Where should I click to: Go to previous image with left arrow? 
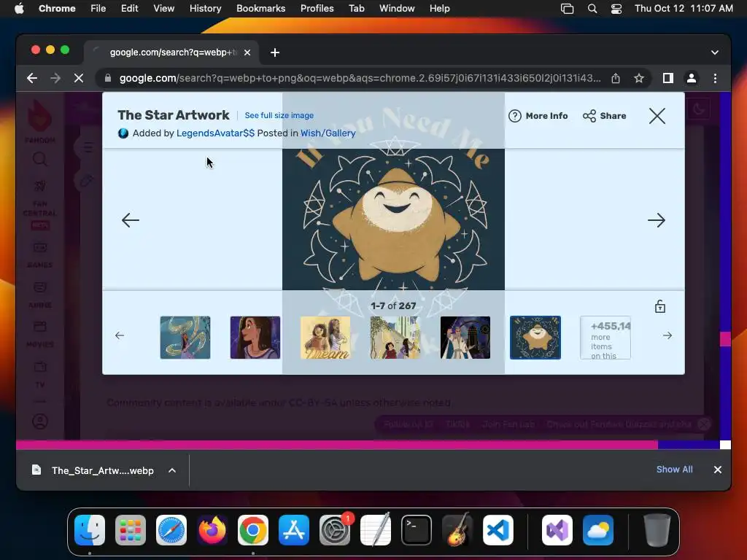[130, 220]
